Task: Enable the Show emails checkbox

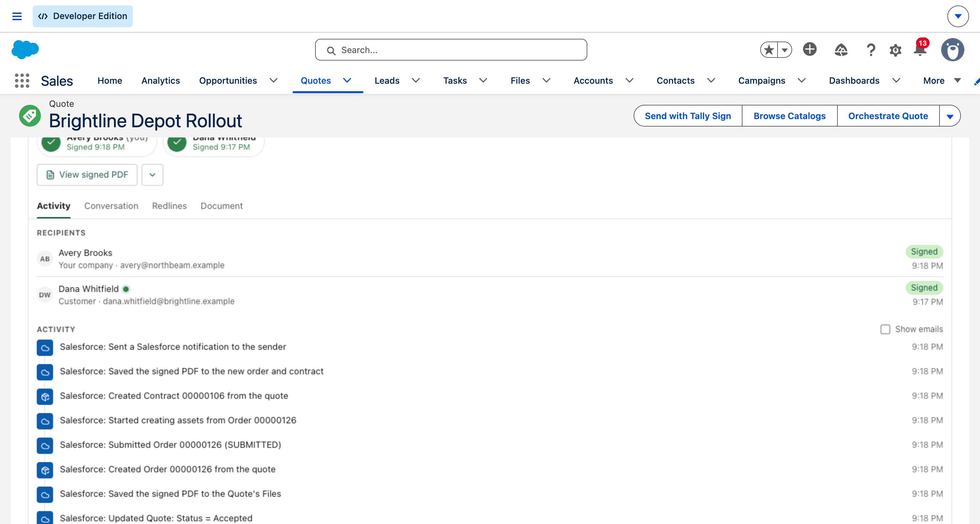Action: pyautogui.click(x=885, y=329)
